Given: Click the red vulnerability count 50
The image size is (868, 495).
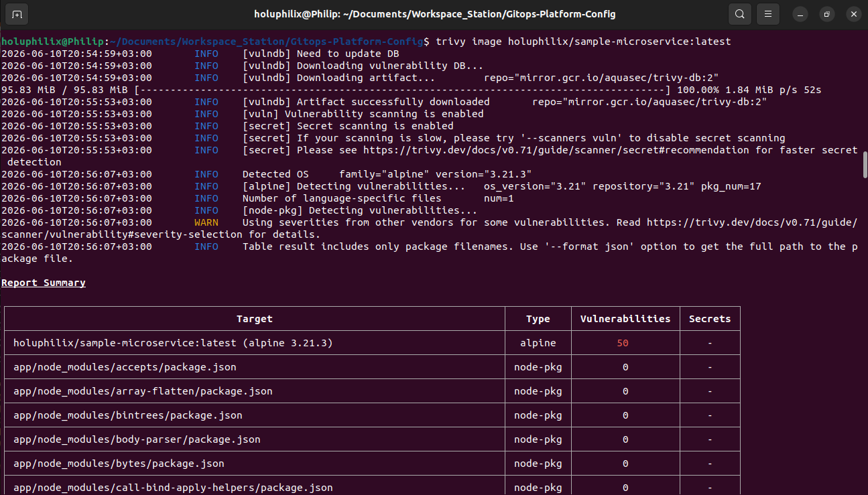Looking at the screenshot, I should (623, 343).
